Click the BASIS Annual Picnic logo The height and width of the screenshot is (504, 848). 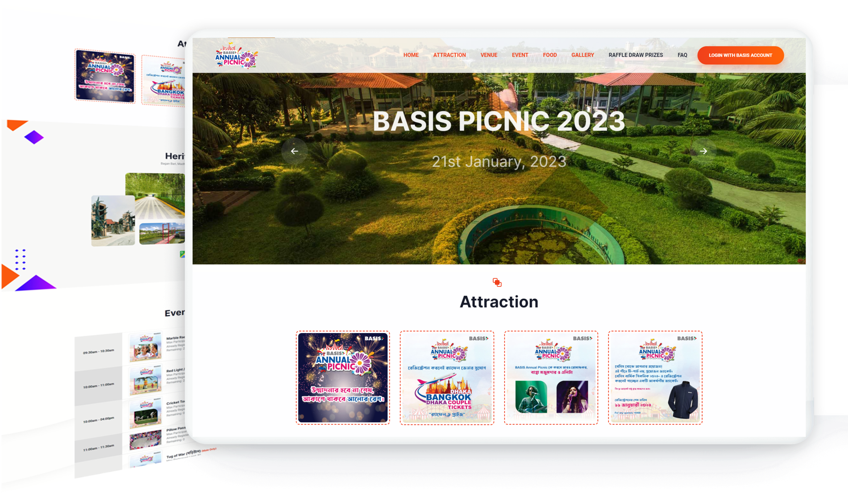click(236, 56)
